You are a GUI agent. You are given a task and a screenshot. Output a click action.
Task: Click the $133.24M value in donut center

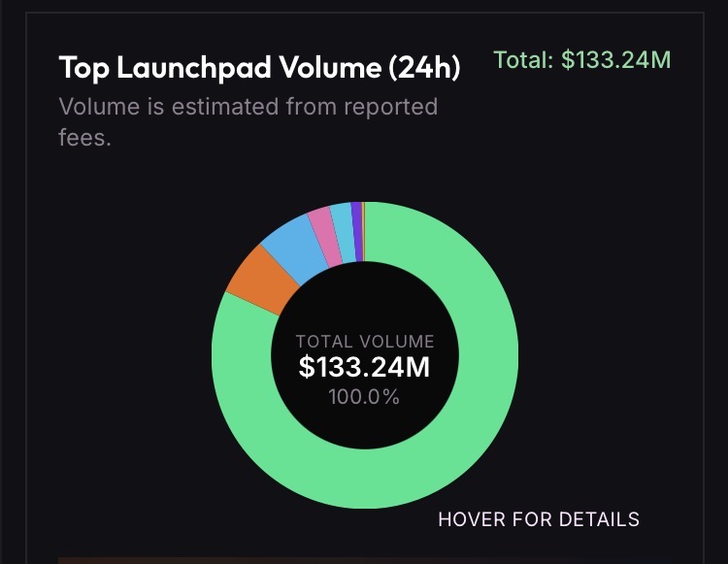tap(364, 367)
